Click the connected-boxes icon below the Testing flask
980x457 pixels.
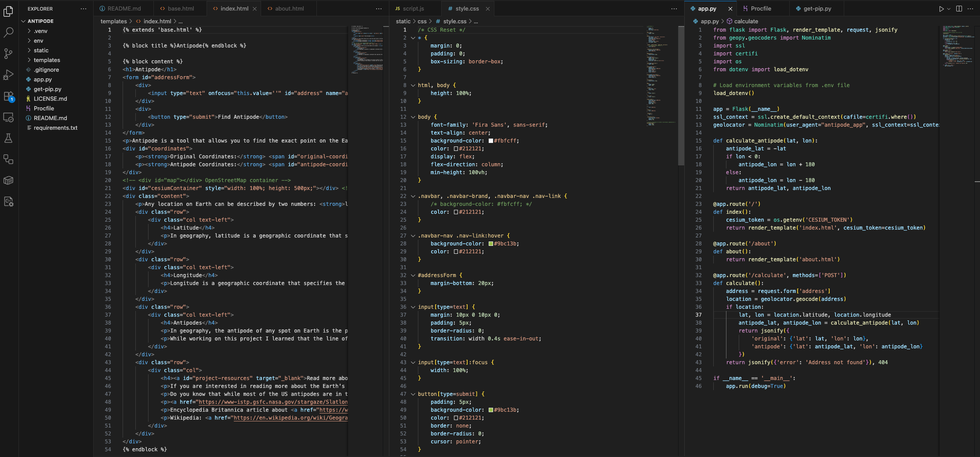tap(8, 159)
